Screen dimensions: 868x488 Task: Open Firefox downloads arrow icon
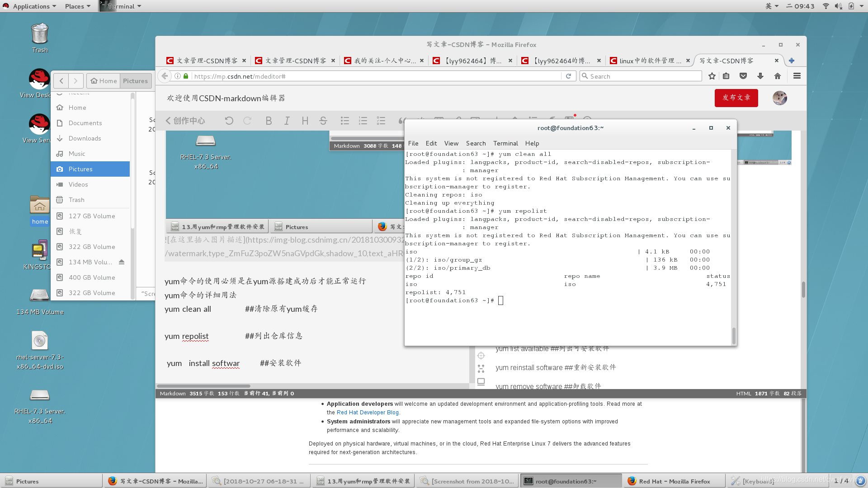pos(760,76)
